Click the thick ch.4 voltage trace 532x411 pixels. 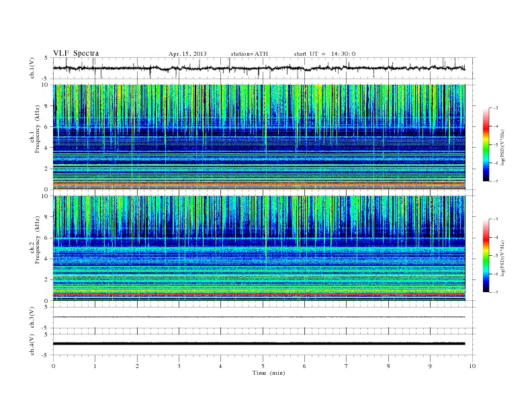(259, 344)
